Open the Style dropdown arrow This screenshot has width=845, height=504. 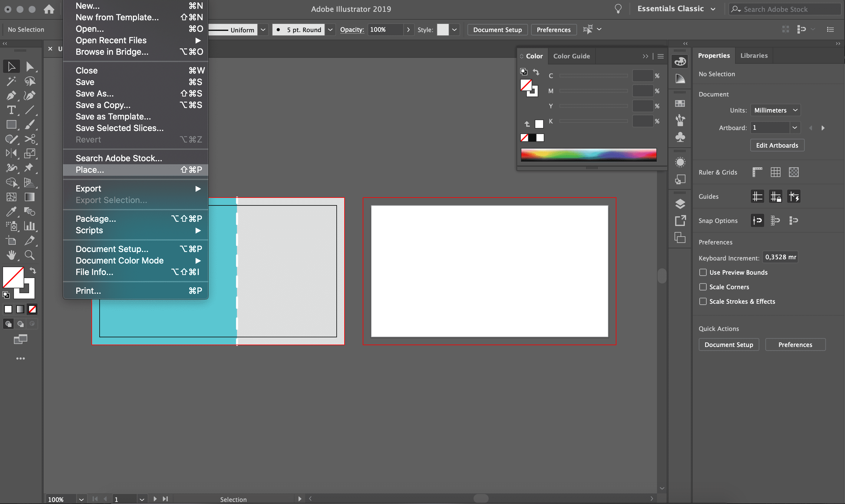click(454, 30)
